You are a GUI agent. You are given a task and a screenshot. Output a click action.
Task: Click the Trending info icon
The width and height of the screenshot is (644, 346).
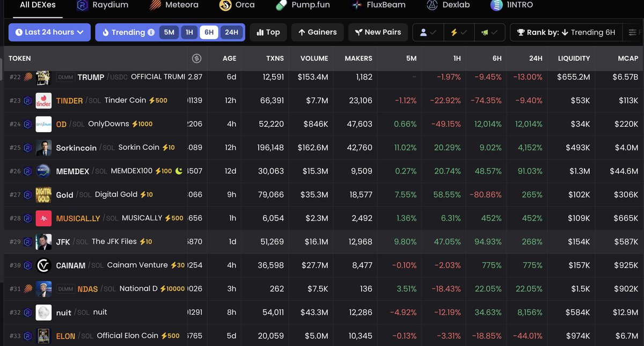151,32
